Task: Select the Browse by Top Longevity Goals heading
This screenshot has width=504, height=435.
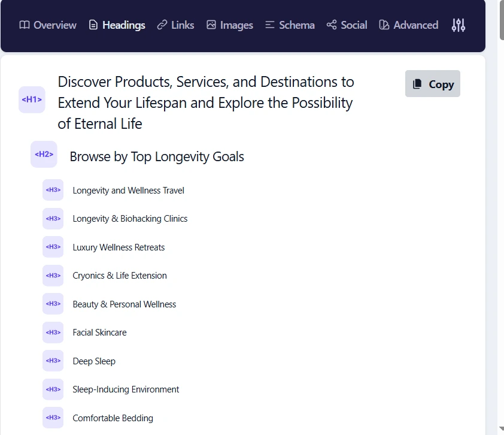Action: point(157,157)
